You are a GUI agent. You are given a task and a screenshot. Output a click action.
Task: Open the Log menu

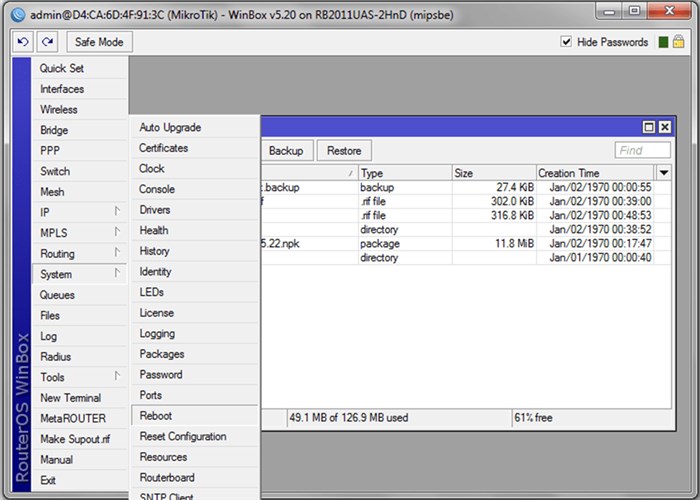(79, 336)
